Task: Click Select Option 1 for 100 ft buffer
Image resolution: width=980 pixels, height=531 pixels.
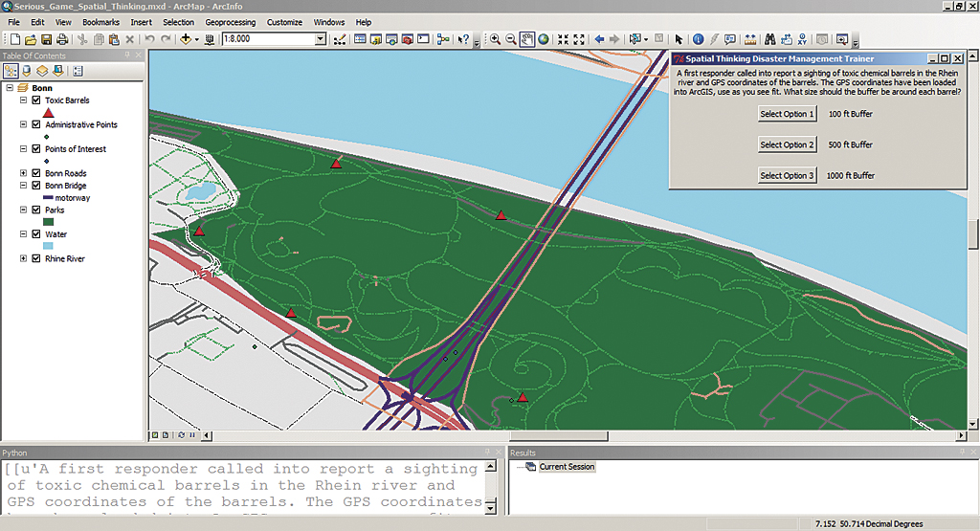Action: pos(787,114)
